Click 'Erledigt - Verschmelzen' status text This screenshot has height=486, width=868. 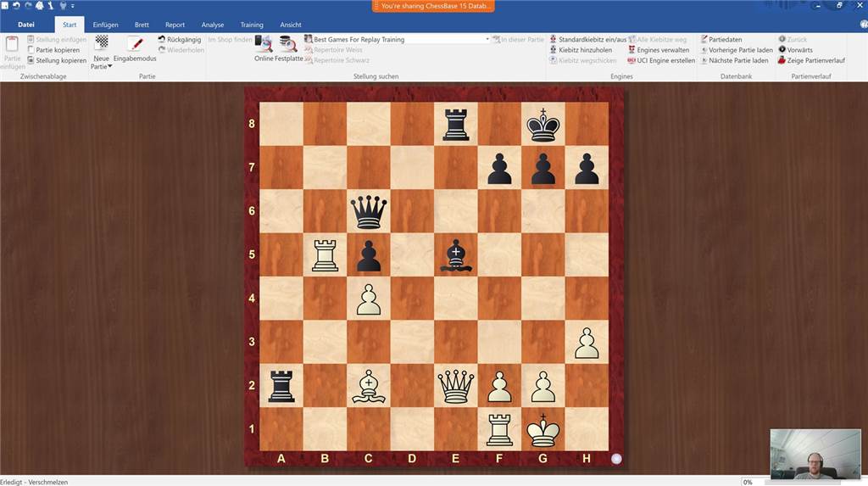coord(34,482)
